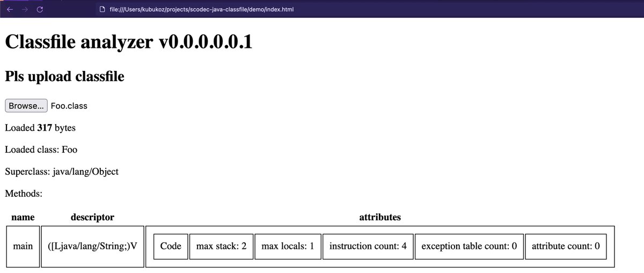Viewport: 644px width, 273px height.
Task: Open the Browse... file chooser button
Action: click(x=26, y=106)
